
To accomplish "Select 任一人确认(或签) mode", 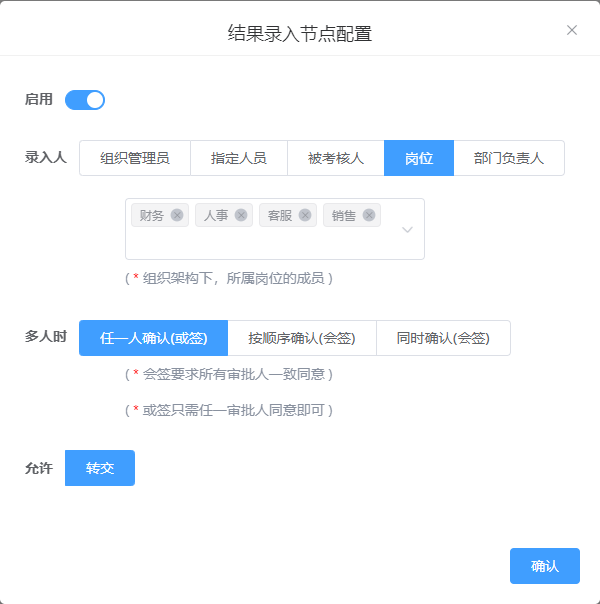I will pos(154,338).
